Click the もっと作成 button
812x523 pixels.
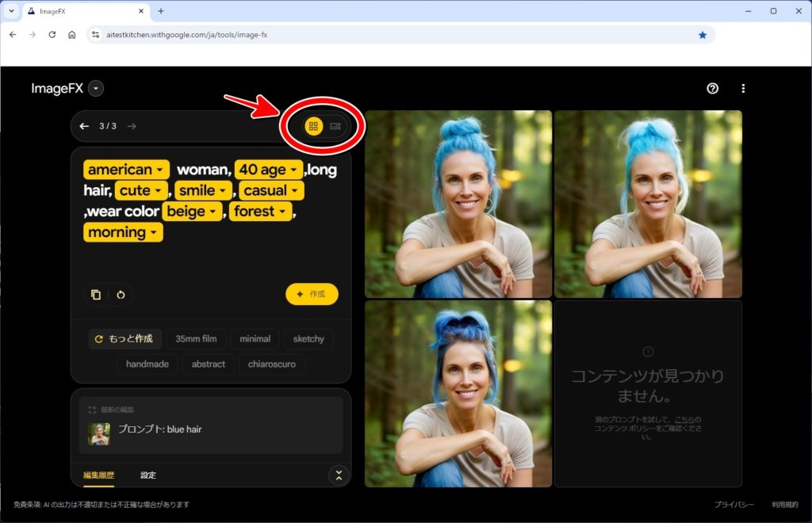125,339
